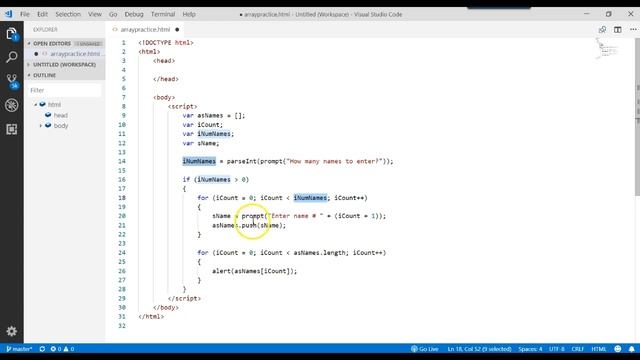This screenshot has width=640, height=360.
Task: Open errors and warnings count in status bar
Action: point(62,349)
